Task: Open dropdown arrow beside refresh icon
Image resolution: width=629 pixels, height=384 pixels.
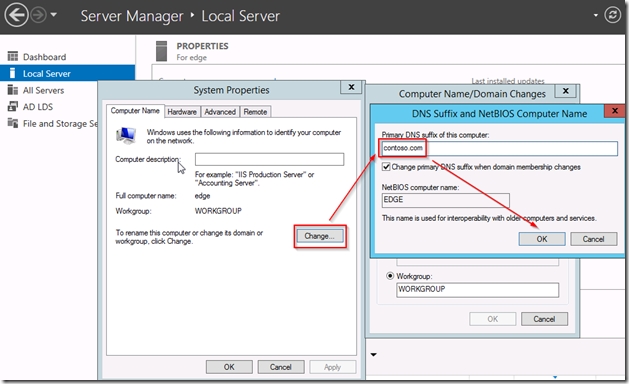Action: tap(596, 15)
